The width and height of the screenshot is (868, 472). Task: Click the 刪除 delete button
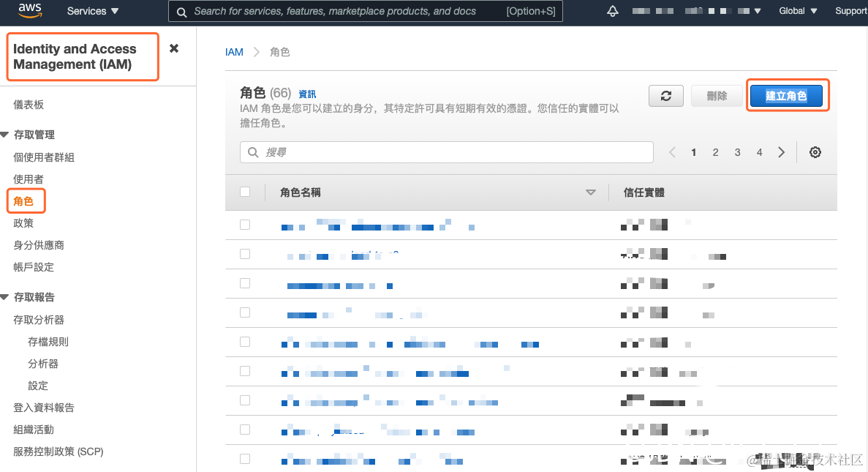pos(717,96)
